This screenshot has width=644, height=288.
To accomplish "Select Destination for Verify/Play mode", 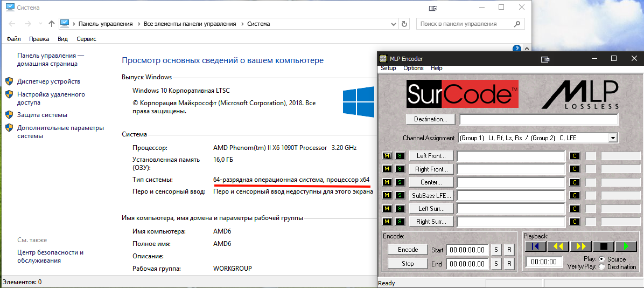I will click(601, 267).
